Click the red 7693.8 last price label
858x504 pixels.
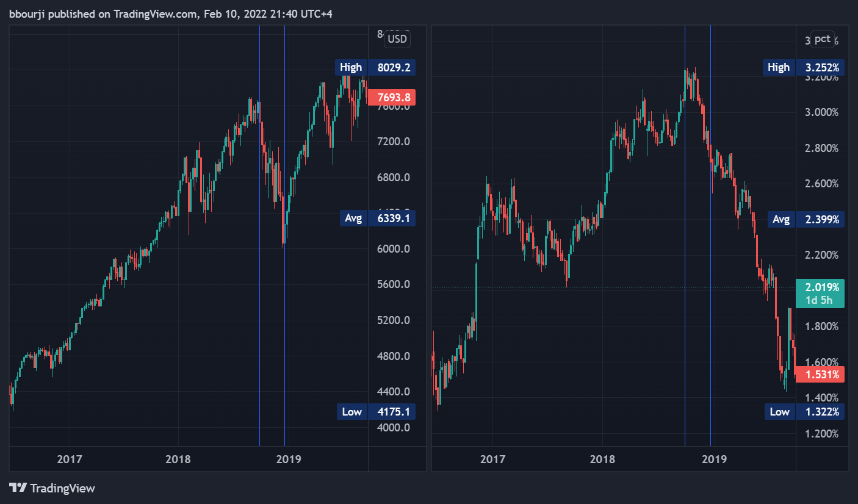click(392, 97)
